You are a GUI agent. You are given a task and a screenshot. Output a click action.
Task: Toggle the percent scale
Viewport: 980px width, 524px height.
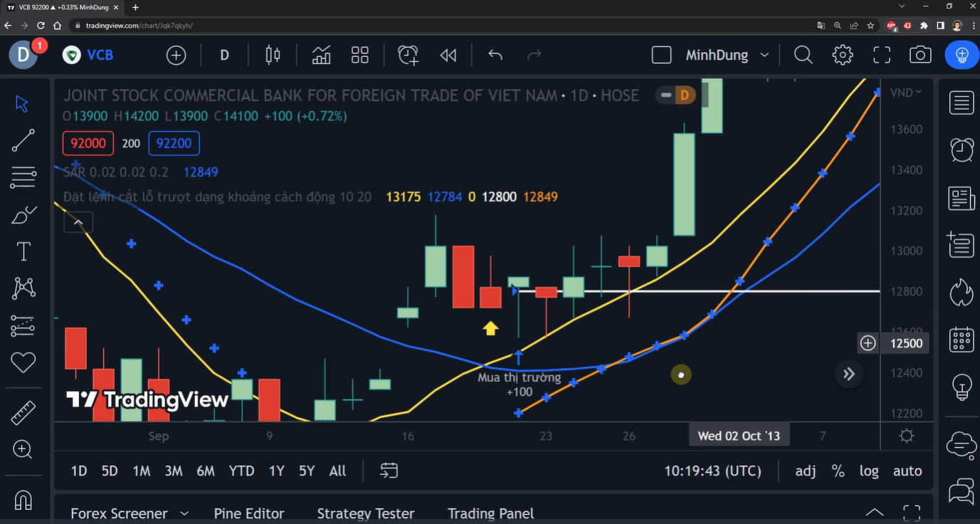tap(838, 471)
